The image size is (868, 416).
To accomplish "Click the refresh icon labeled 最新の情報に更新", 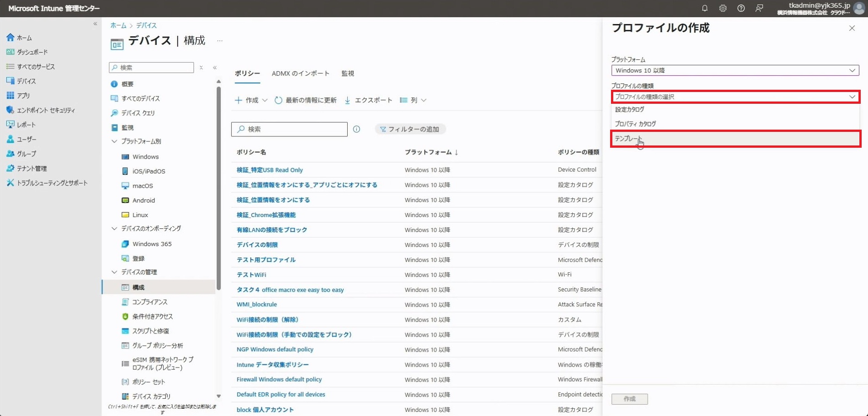I will [279, 100].
